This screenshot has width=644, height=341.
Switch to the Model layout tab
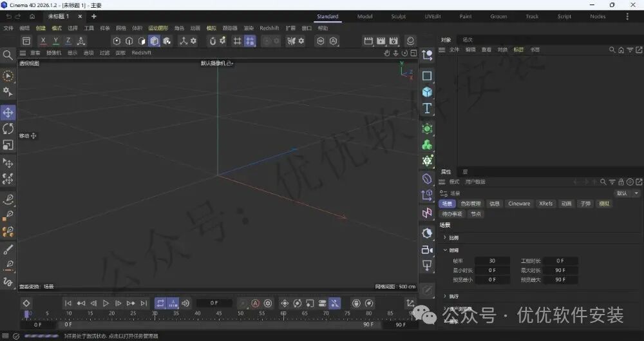point(365,17)
